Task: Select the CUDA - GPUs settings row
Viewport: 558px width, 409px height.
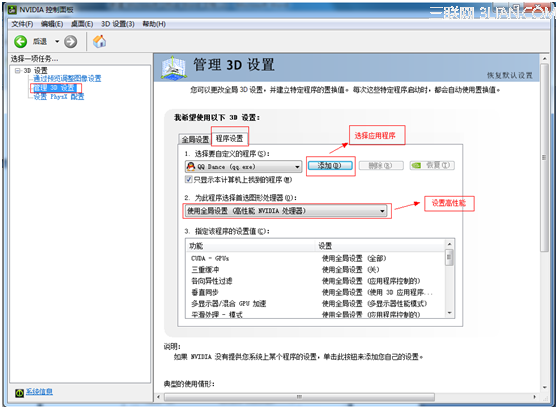Action: (315, 258)
